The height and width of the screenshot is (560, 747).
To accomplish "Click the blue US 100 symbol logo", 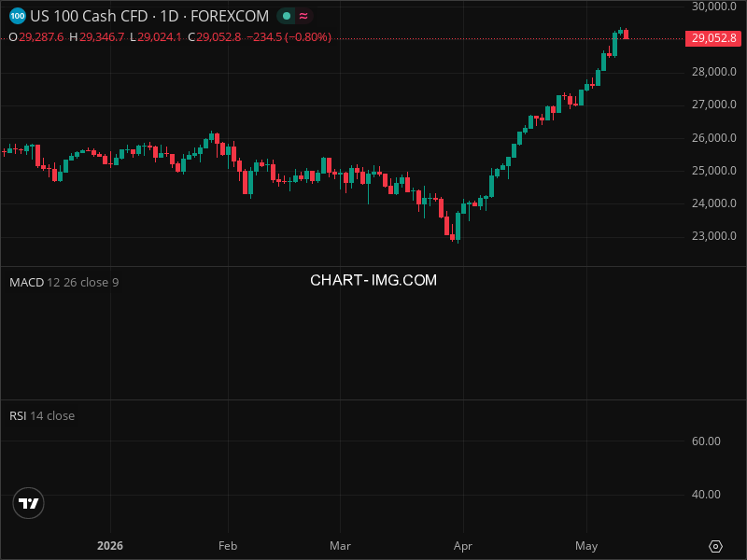I will (18, 16).
